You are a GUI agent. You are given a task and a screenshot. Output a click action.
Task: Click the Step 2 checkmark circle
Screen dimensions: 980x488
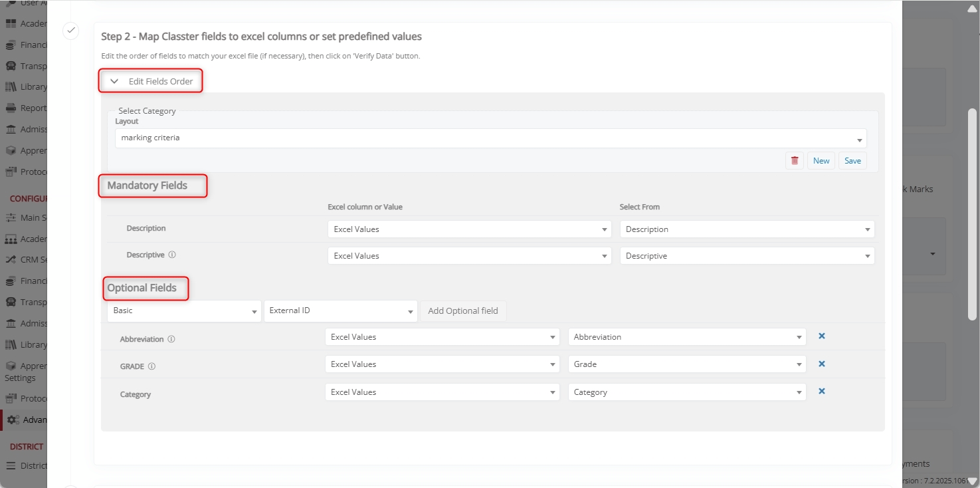(70, 31)
